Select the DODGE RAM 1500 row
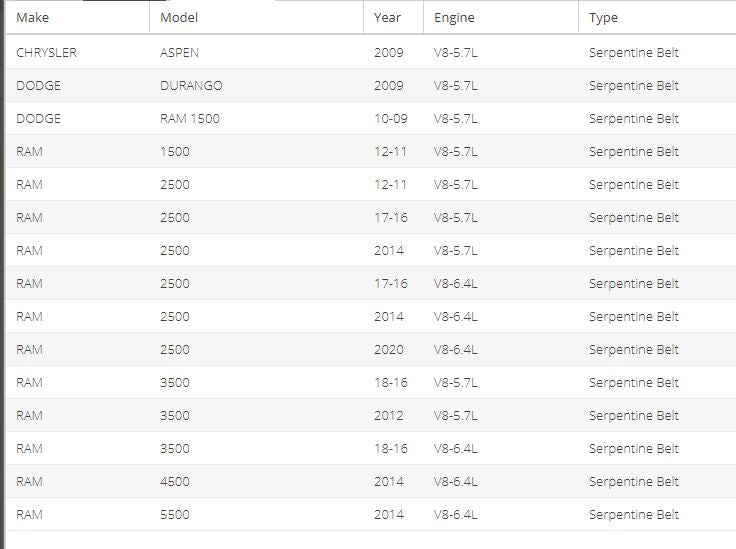This screenshot has width=736, height=549. (x=371, y=118)
